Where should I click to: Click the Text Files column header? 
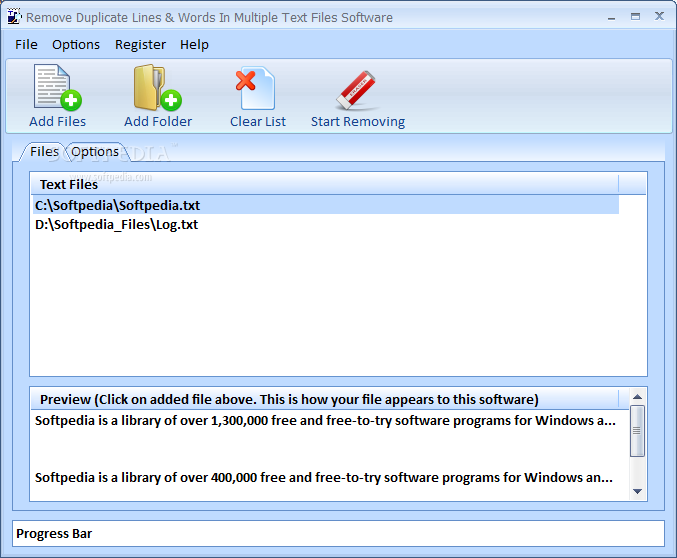(325, 184)
